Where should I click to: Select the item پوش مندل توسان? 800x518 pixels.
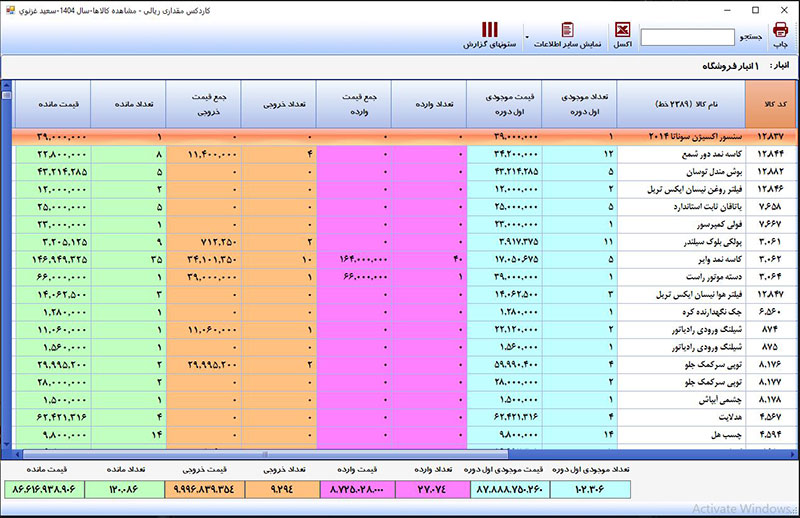714,171
